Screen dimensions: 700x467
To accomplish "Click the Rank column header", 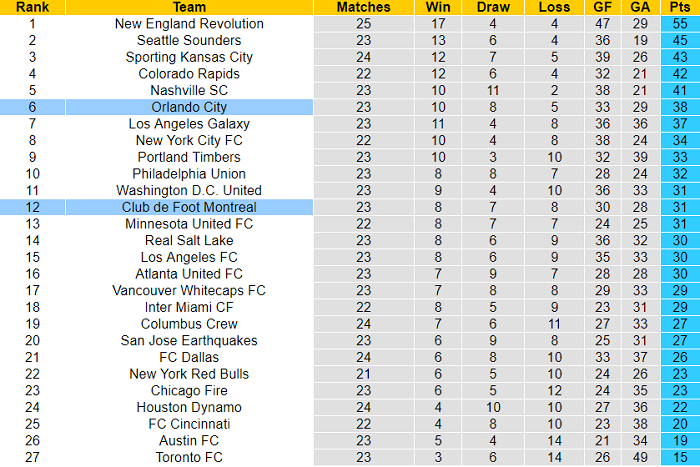I will tap(32, 7).
